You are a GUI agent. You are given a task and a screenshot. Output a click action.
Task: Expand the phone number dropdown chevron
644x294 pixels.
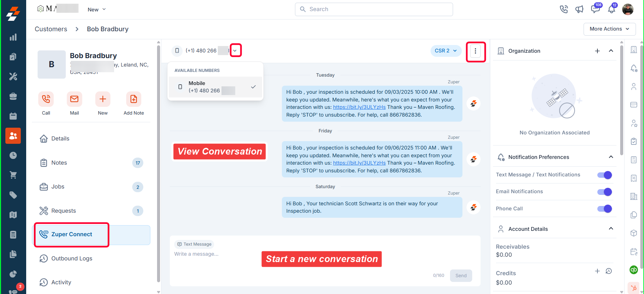235,51
